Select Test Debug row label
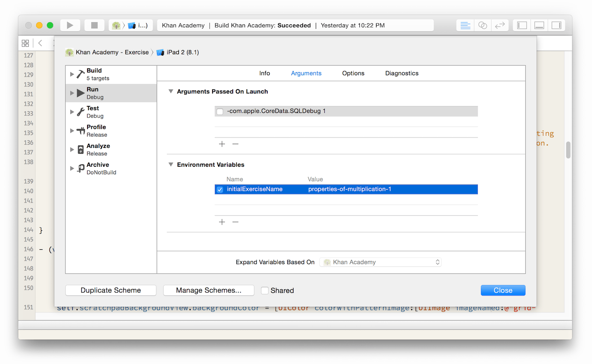The image size is (592, 364). pos(95,112)
